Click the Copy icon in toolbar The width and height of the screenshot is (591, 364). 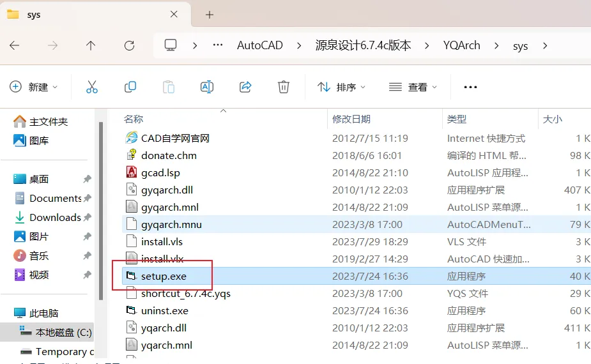tap(130, 87)
